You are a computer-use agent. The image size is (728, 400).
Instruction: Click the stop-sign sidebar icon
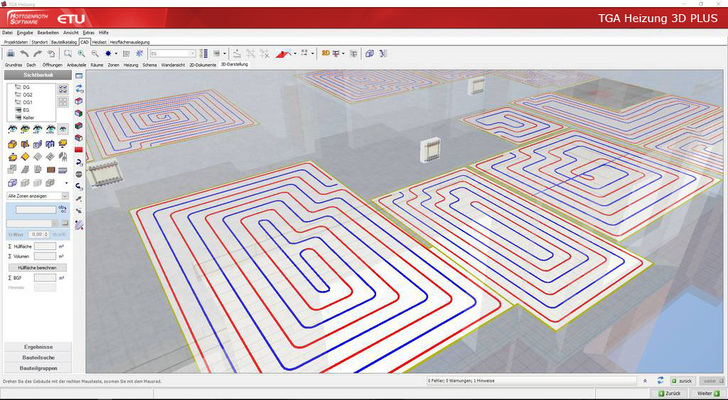[x=79, y=174]
